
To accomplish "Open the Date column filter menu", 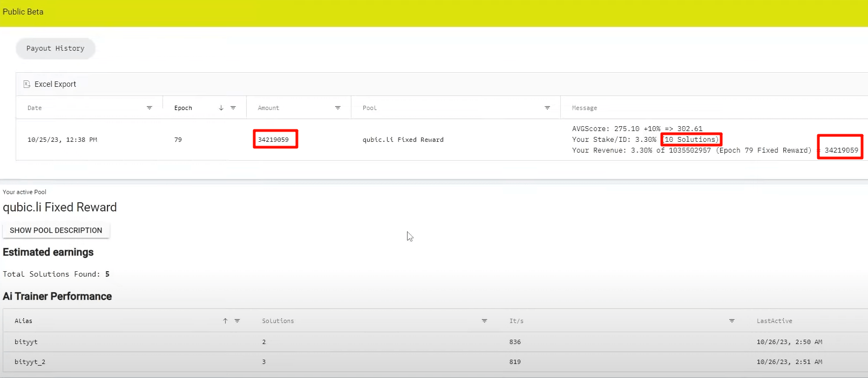I will (x=150, y=108).
